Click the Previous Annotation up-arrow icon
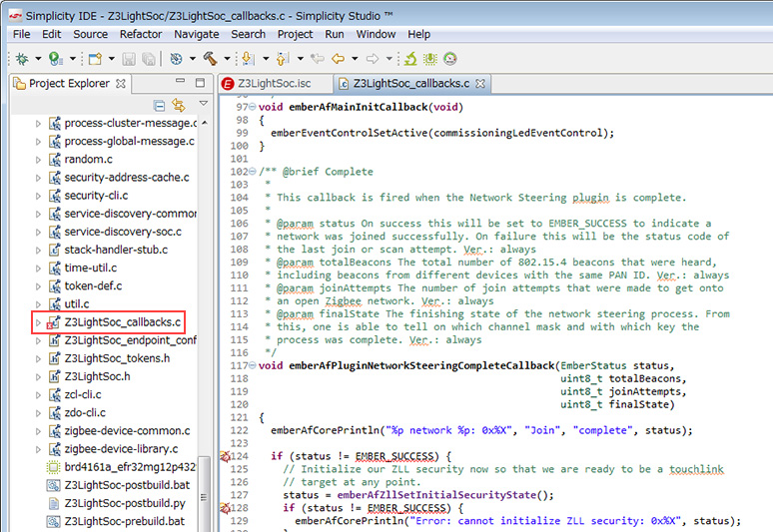 [x=283, y=59]
